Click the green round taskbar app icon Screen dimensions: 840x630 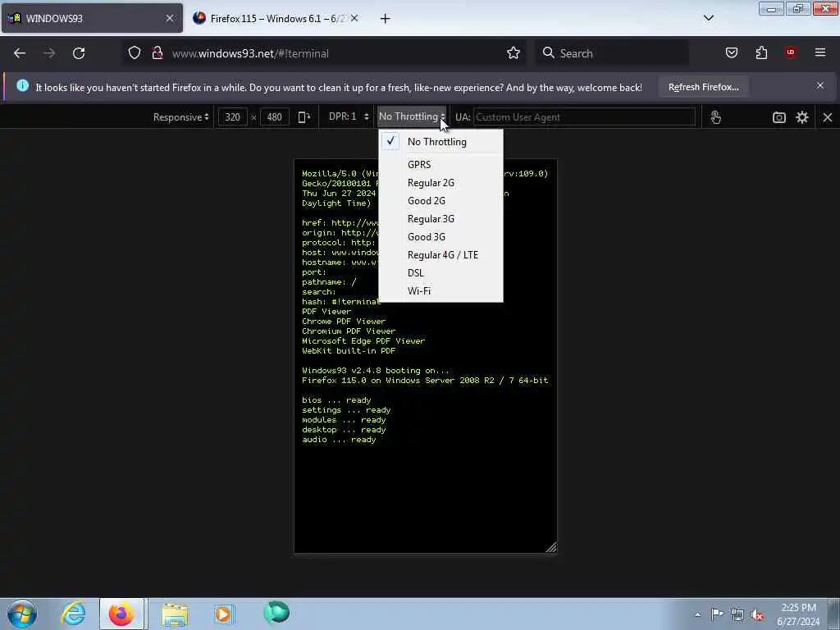tap(276, 612)
